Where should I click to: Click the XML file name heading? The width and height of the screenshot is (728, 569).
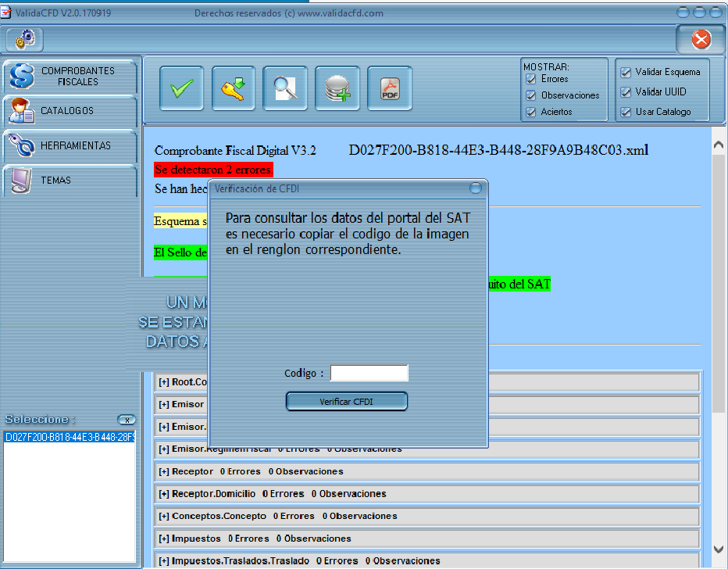pos(498,150)
